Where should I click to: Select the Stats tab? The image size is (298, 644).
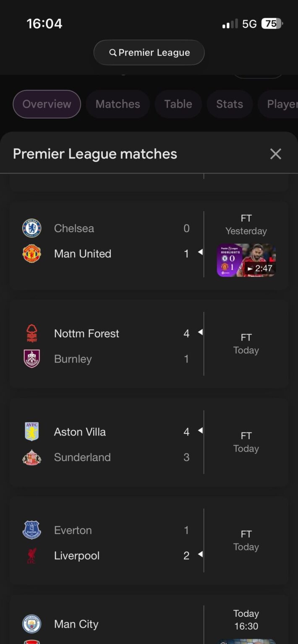click(x=229, y=104)
